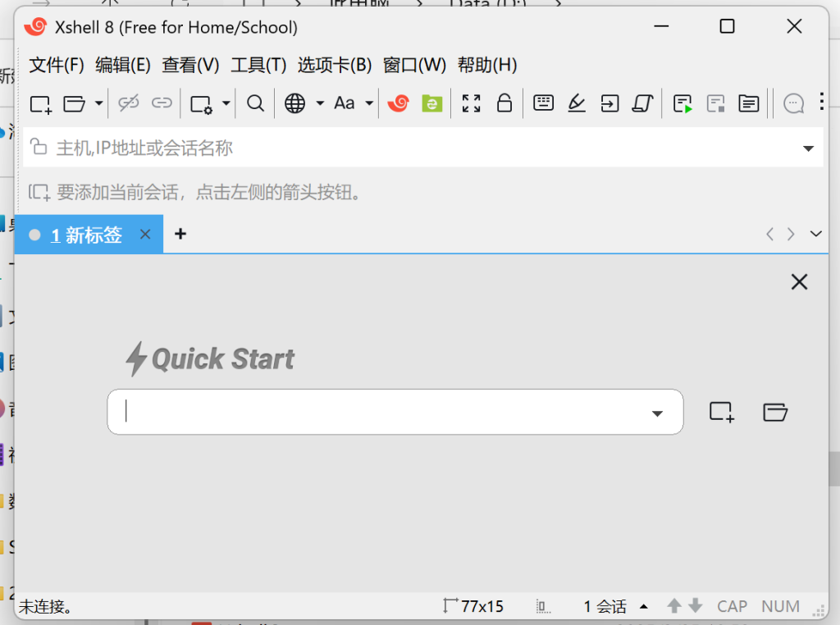The width and height of the screenshot is (840, 625).
Task: Select the highlight pen tool
Action: pos(576,103)
